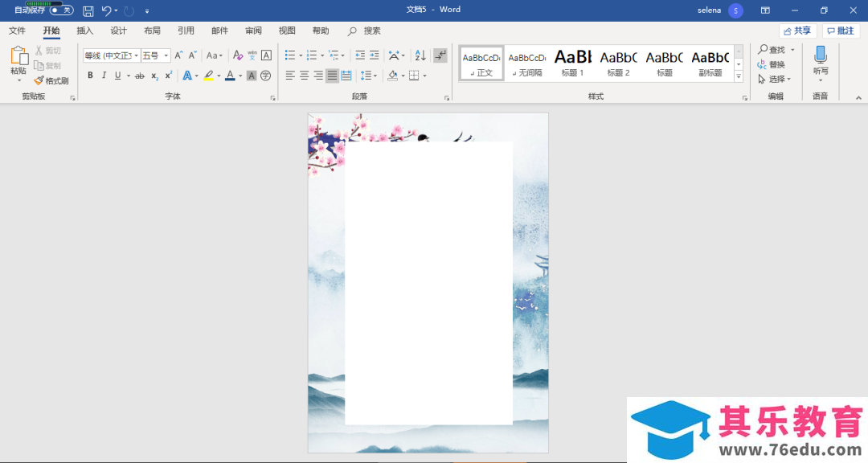The image size is (868, 463).
Task: Apply the 无间隔 No Spacing style
Action: 527,64
